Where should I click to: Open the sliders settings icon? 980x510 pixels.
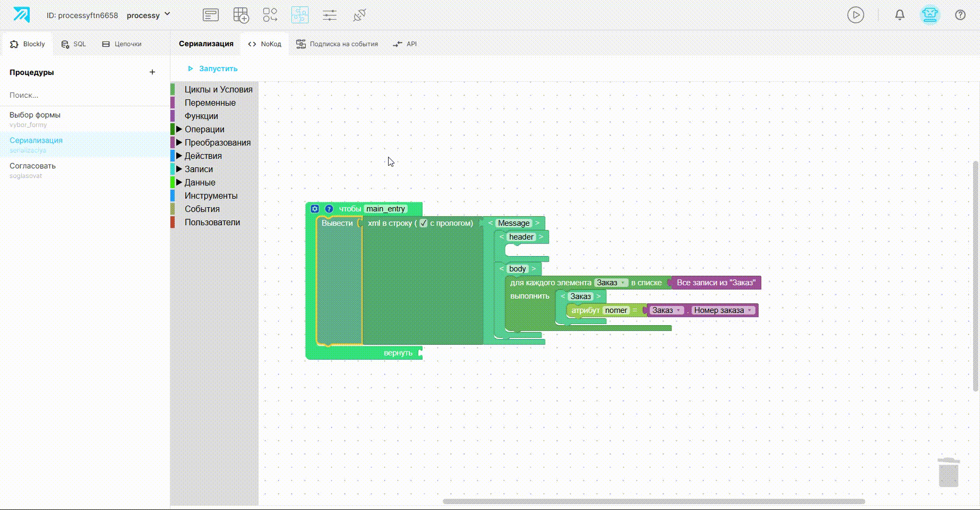[330, 15]
